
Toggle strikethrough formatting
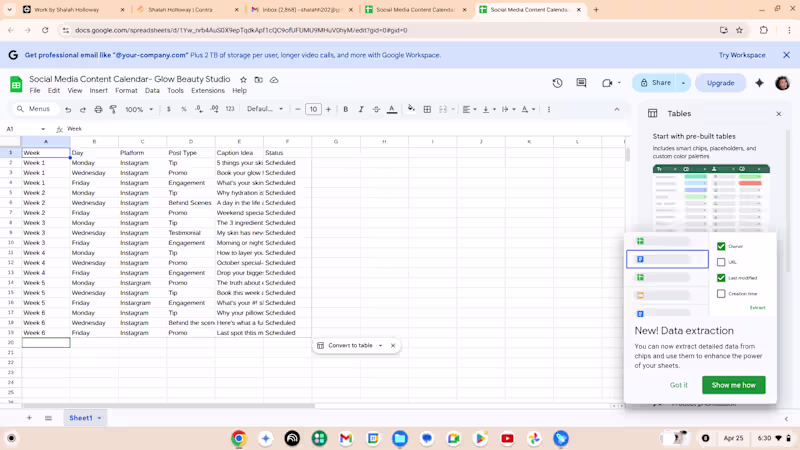tap(376, 109)
